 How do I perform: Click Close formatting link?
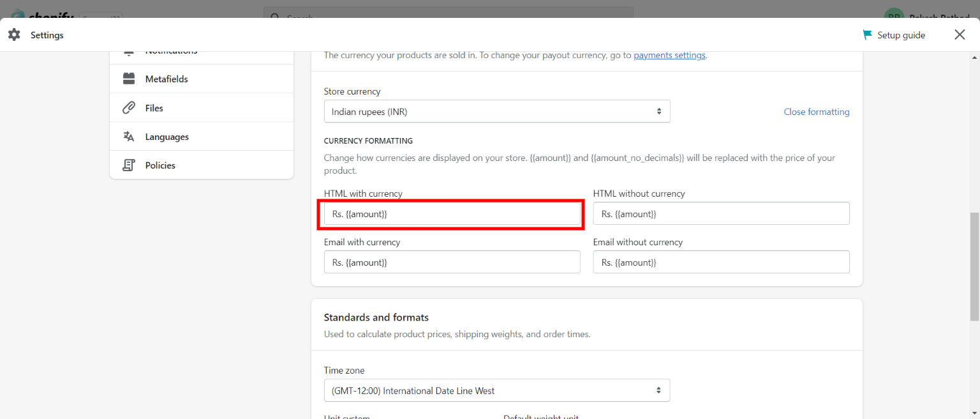(816, 112)
